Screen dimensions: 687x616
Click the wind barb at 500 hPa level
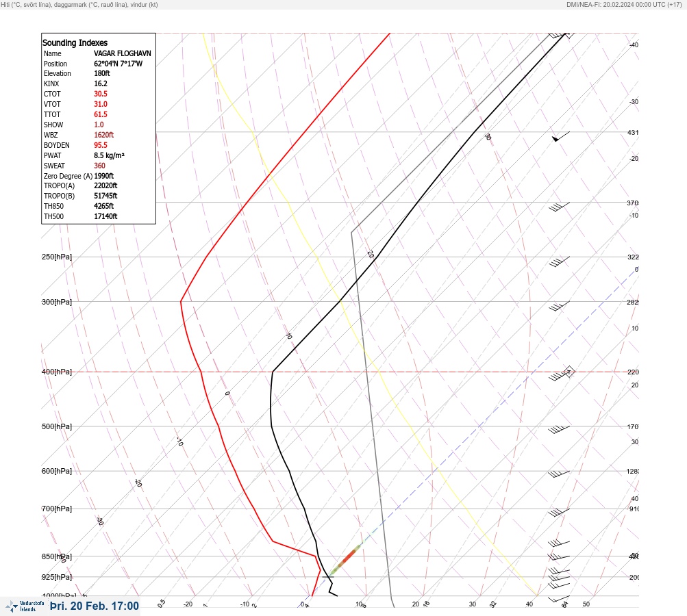(x=559, y=430)
